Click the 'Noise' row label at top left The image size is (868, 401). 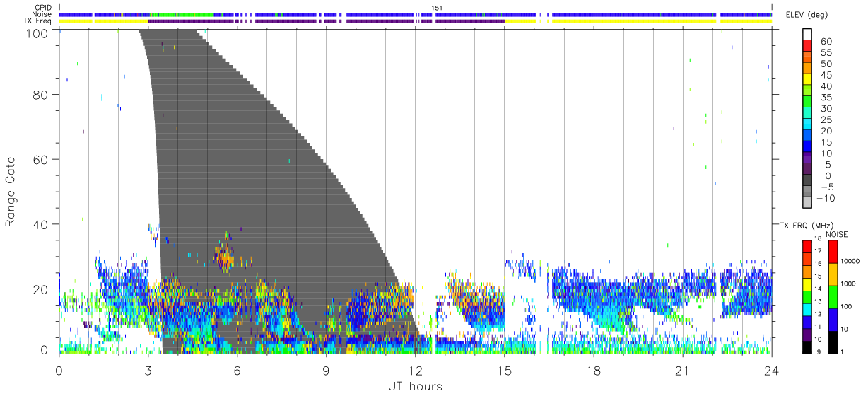point(42,15)
